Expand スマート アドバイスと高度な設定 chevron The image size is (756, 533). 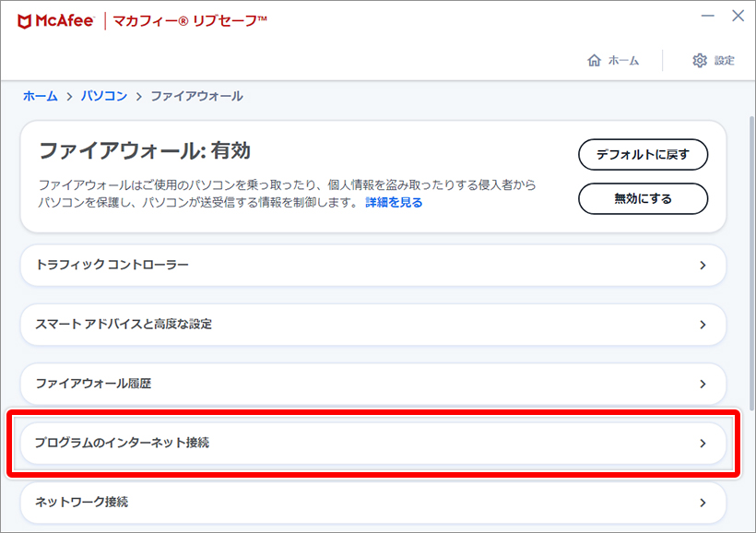[x=703, y=325]
